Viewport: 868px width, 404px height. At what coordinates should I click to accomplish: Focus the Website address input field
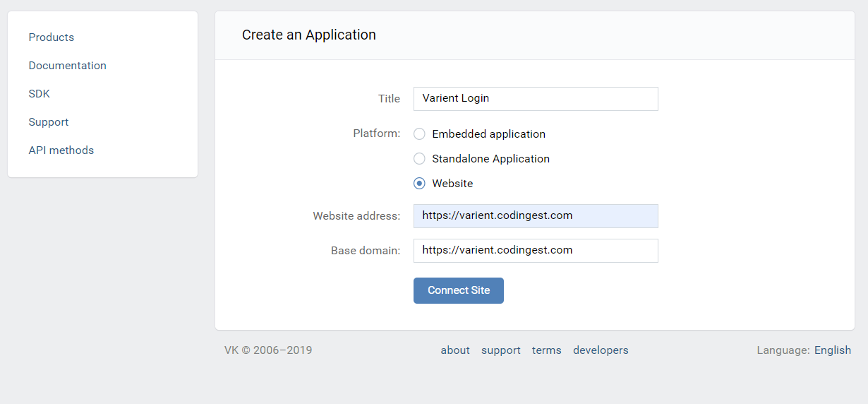536,216
